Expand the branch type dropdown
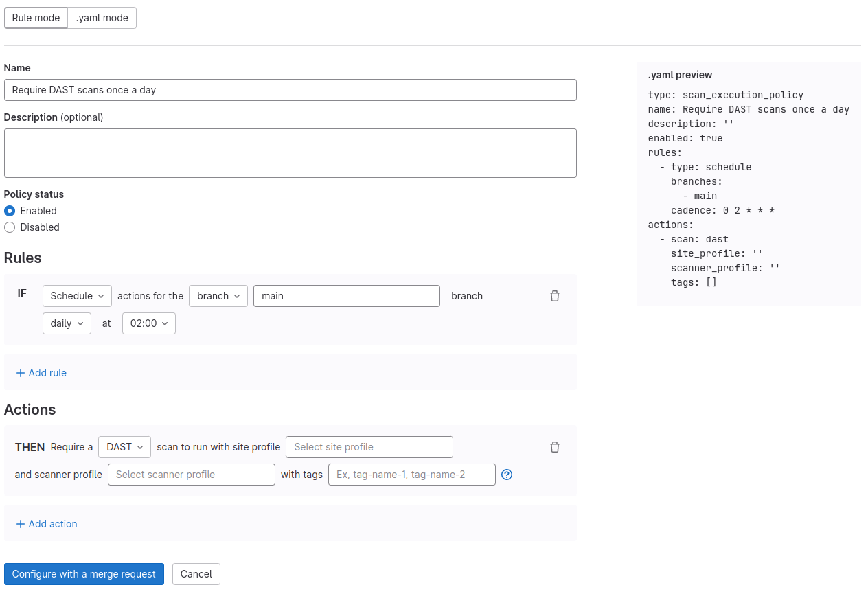Image resolution: width=868 pixels, height=594 pixels. coord(218,296)
